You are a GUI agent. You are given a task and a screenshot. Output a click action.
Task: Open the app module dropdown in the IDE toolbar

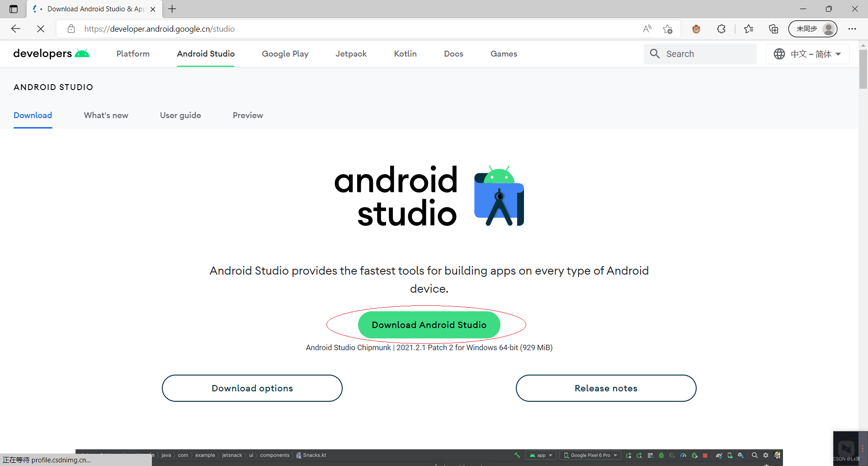[541, 455]
